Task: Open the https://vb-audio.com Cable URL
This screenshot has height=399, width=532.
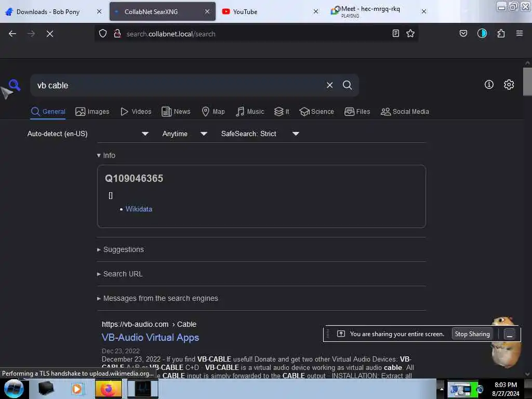Action: (149, 324)
